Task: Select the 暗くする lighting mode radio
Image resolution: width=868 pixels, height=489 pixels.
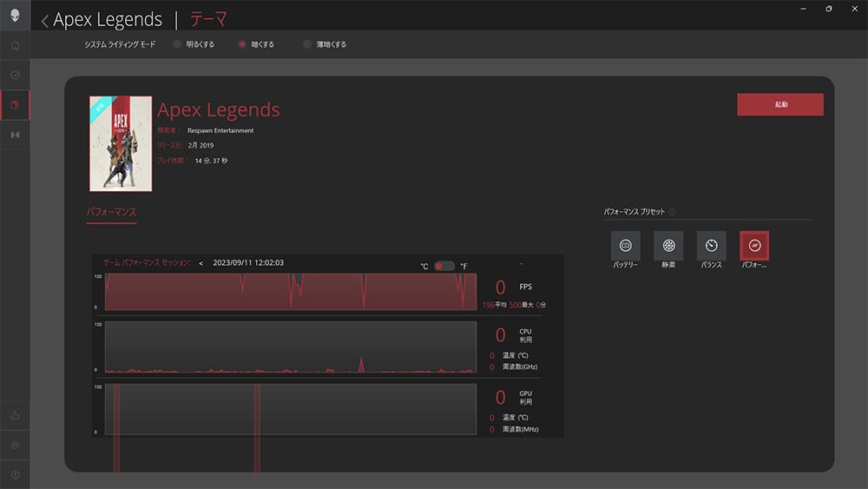Action: pyautogui.click(x=243, y=44)
